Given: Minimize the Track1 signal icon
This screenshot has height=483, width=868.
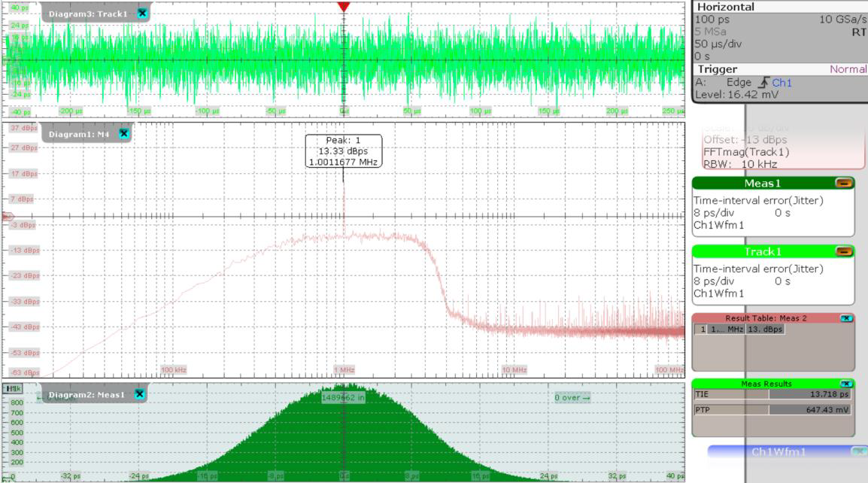Looking at the screenshot, I should point(844,251).
